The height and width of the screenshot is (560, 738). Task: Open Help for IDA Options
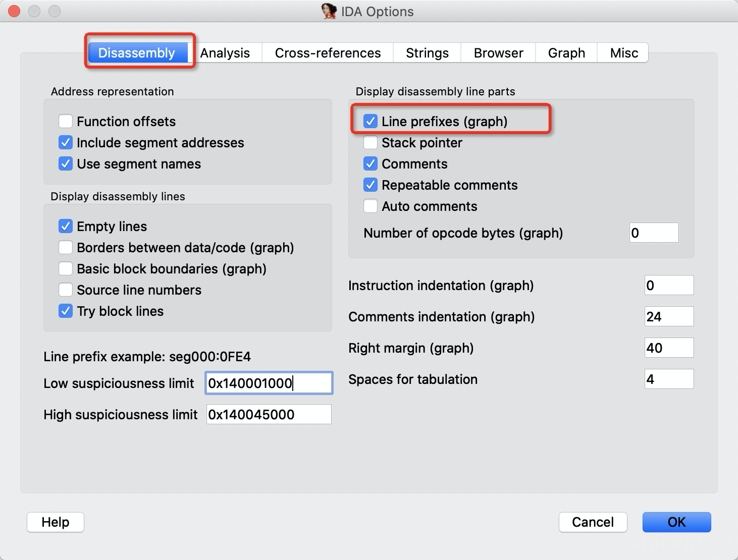tap(56, 522)
